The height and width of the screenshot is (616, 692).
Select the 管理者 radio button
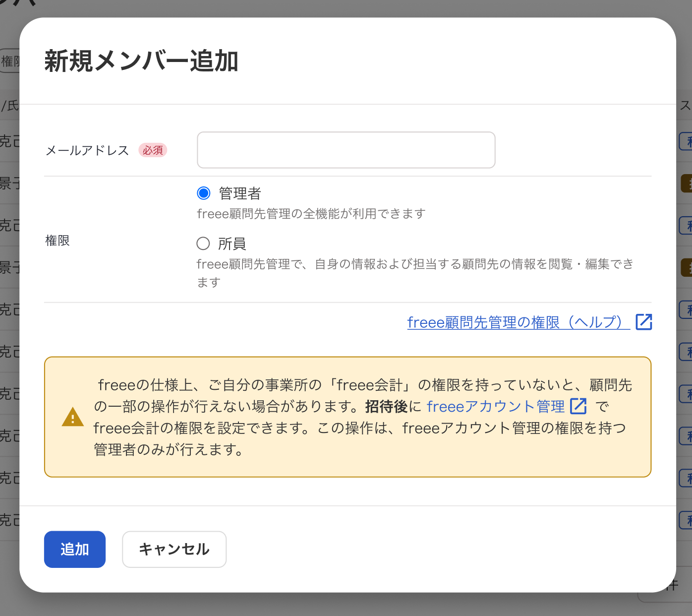[204, 193]
